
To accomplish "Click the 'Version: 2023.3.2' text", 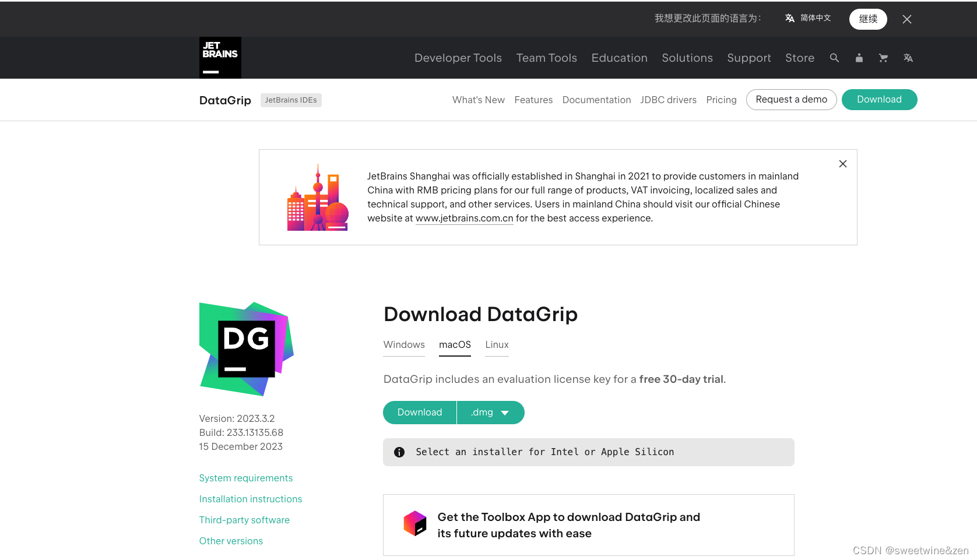I will click(237, 419).
